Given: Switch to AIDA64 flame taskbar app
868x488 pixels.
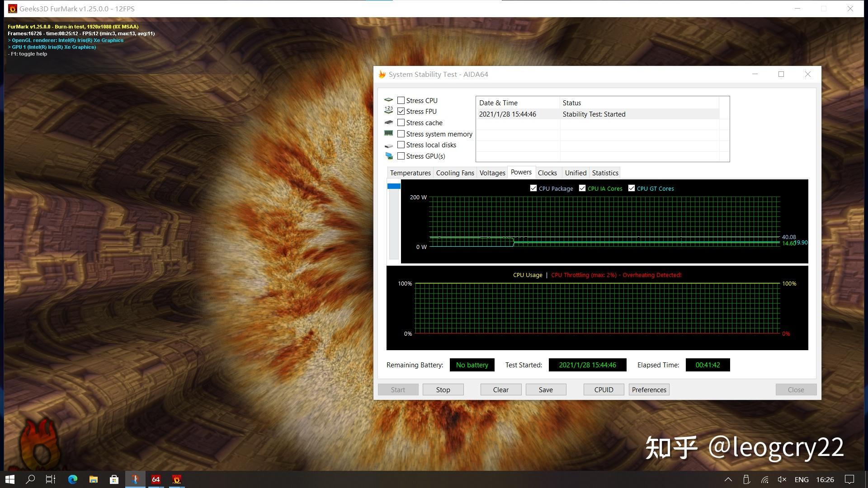Looking at the screenshot, I should coord(135,479).
